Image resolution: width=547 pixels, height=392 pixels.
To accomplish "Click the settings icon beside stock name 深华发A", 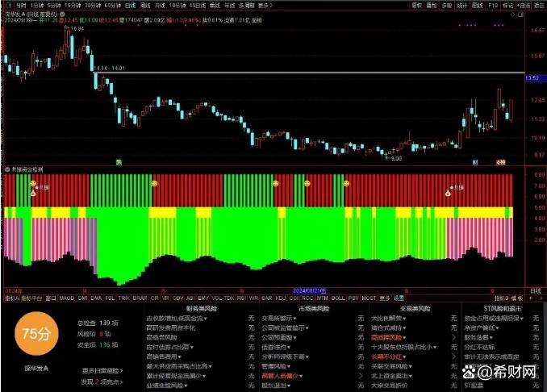I will tap(62, 15).
